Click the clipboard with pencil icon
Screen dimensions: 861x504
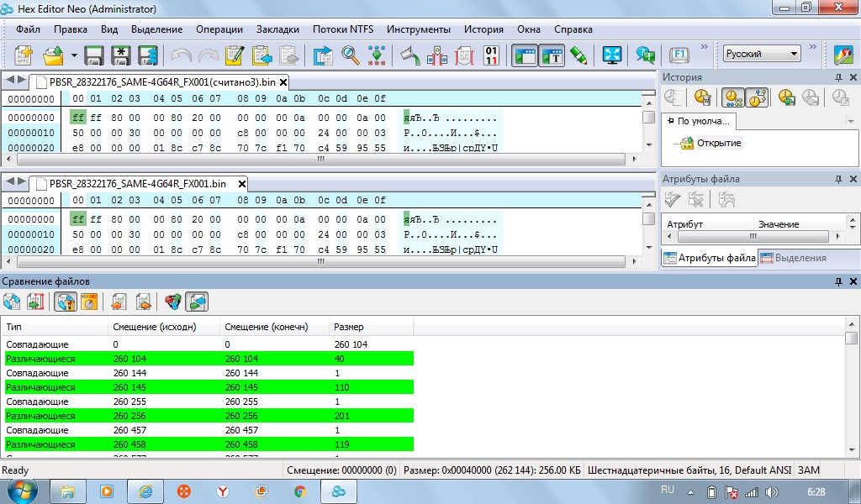[x=235, y=55]
